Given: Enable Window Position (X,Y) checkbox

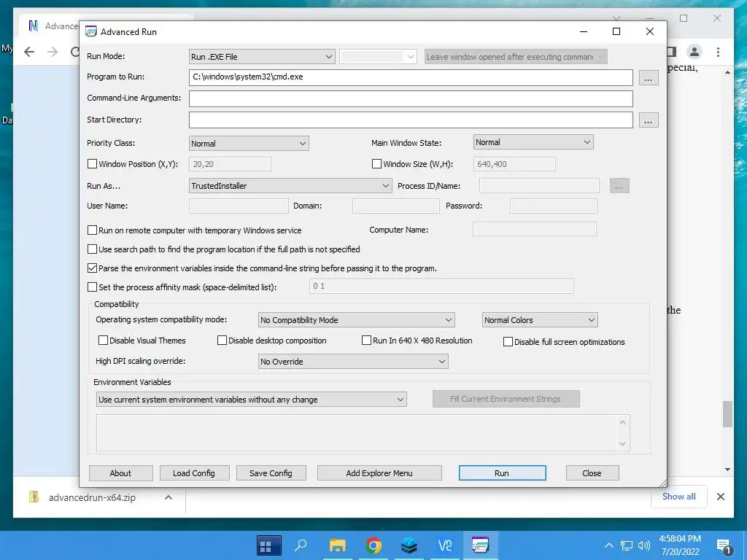Looking at the screenshot, I should [93, 164].
